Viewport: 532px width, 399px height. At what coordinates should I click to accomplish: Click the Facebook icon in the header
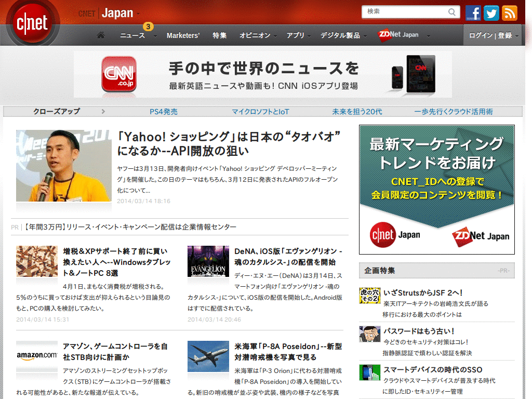pyautogui.click(x=473, y=12)
